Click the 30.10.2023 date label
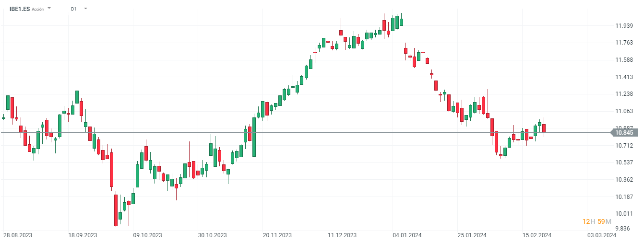Screen dimensions: 644x243 pyautogui.click(x=212, y=235)
